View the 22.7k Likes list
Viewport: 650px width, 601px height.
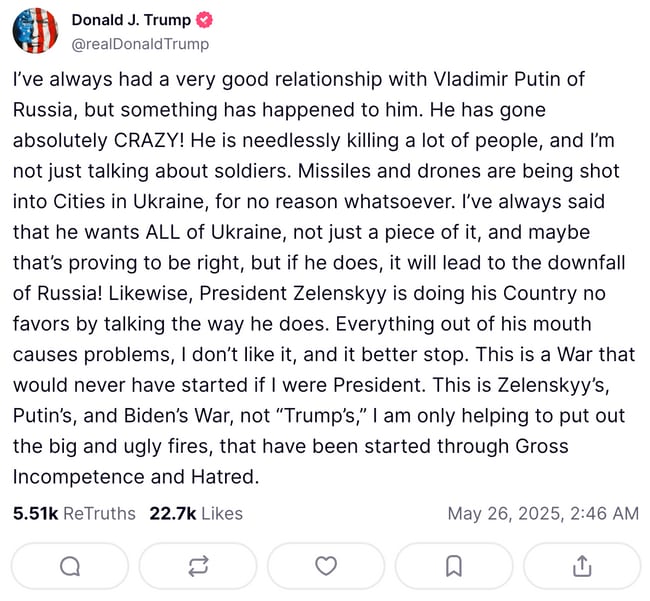[196, 514]
